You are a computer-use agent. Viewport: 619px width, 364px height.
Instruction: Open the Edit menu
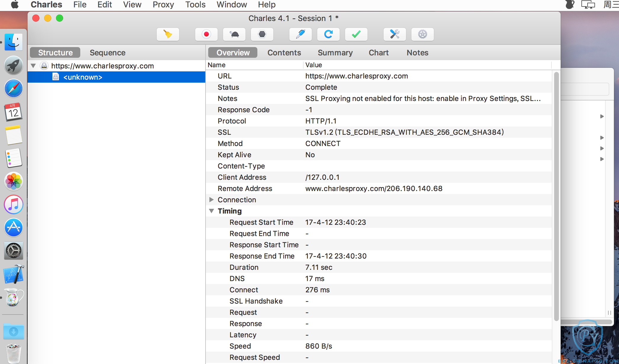click(105, 5)
